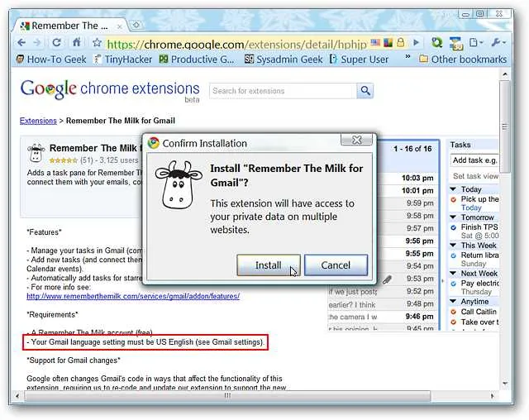Reload the page with the refresh icon
Image resolution: width=529 pixels, height=420 pixels.
click(57, 42)
